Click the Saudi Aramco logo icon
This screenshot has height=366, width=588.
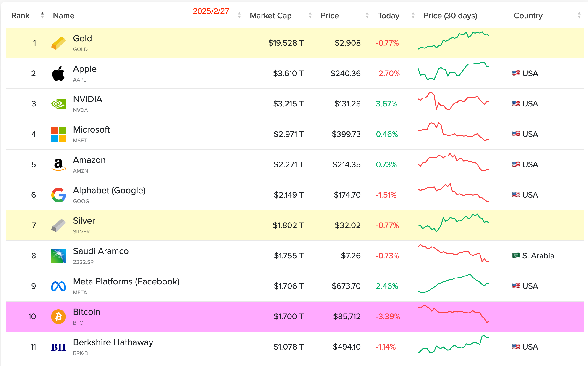tap(58, 256)
